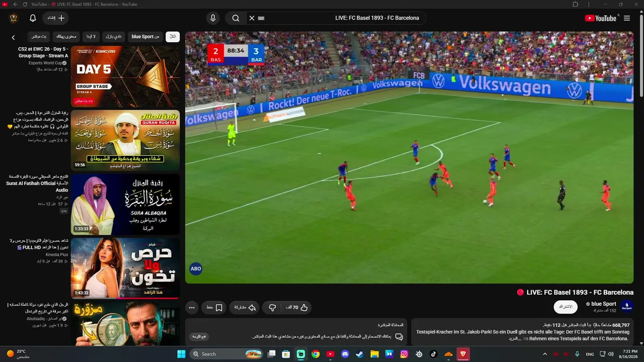Select the 'من blue Sport' filter chip
This screenshot has height=362, width=644.
145,37
